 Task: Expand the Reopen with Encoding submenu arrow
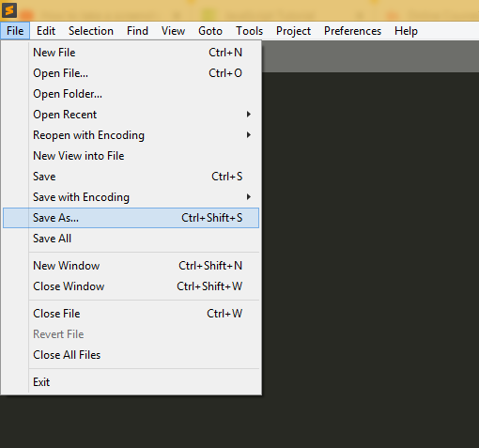(x=249, y=135)
